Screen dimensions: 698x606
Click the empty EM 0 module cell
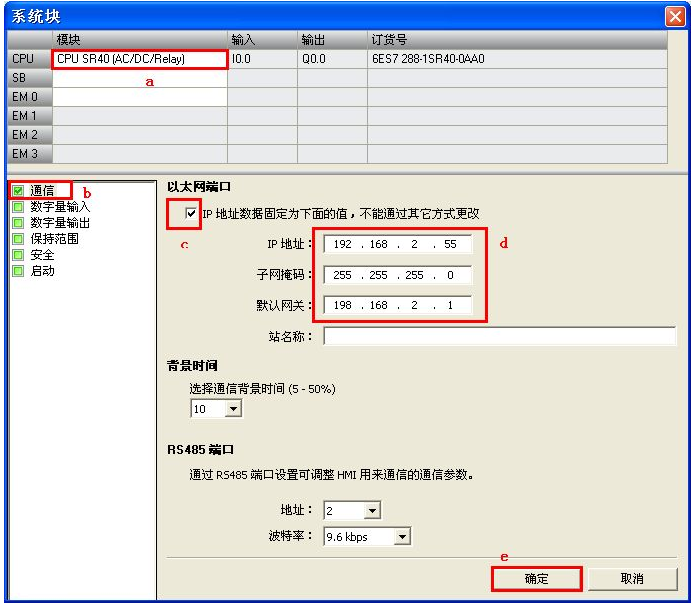click(140, 97)
